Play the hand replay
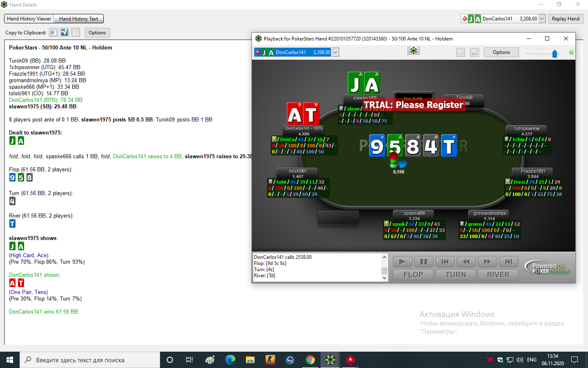The width and height of the screenshot is (588, 368). pos(402,262)
